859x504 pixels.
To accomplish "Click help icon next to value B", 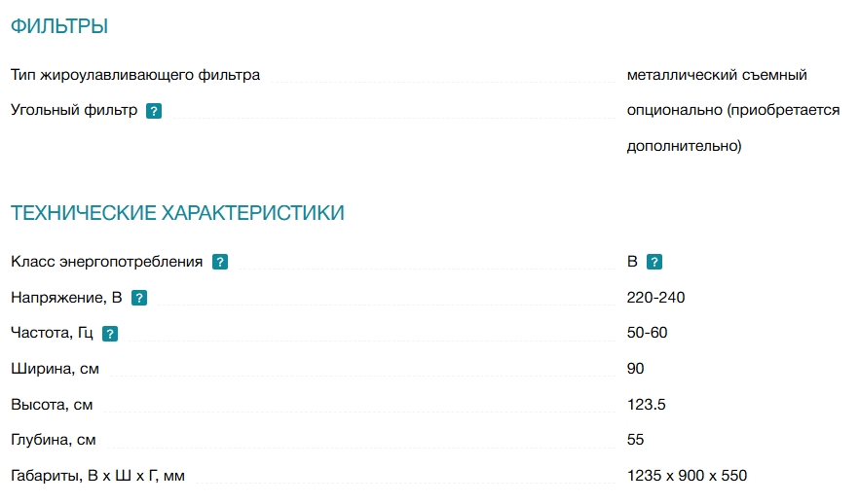I will (654, 262).
